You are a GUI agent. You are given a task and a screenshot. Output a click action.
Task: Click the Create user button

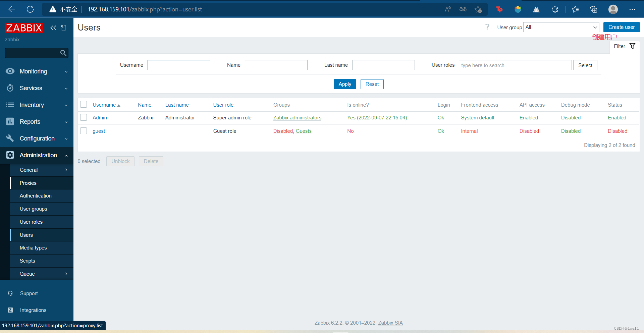622,27
